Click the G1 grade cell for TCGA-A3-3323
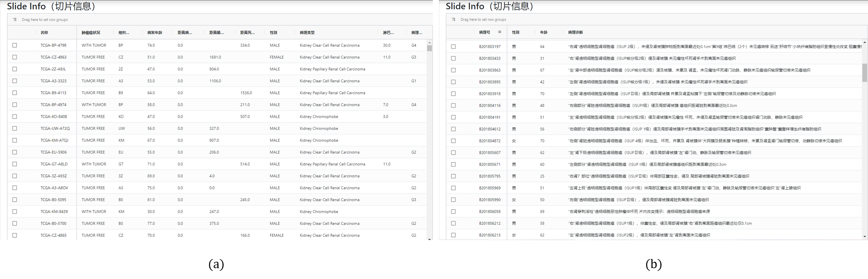The width and height of the screenshot is (868, 279). 414,81
